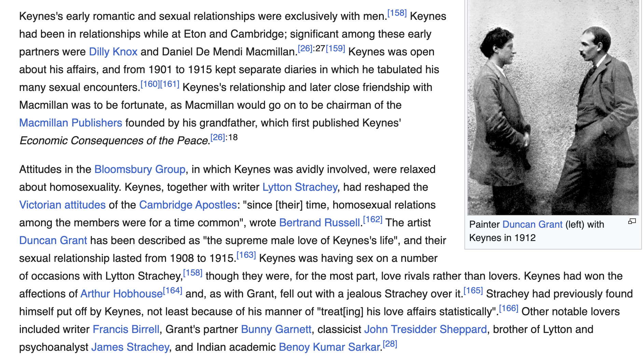Click the James Strachey link
Image resolution: width=644 pixels, height=361 pixels.
click(x=130, y=347)
